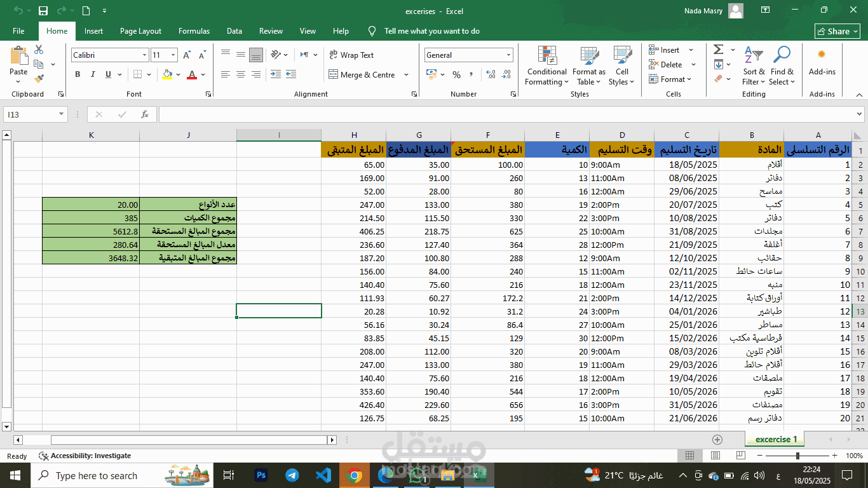Click the Decrease Decimal icon
This screenshot has width=868, height=488.
tap(505, 75)
